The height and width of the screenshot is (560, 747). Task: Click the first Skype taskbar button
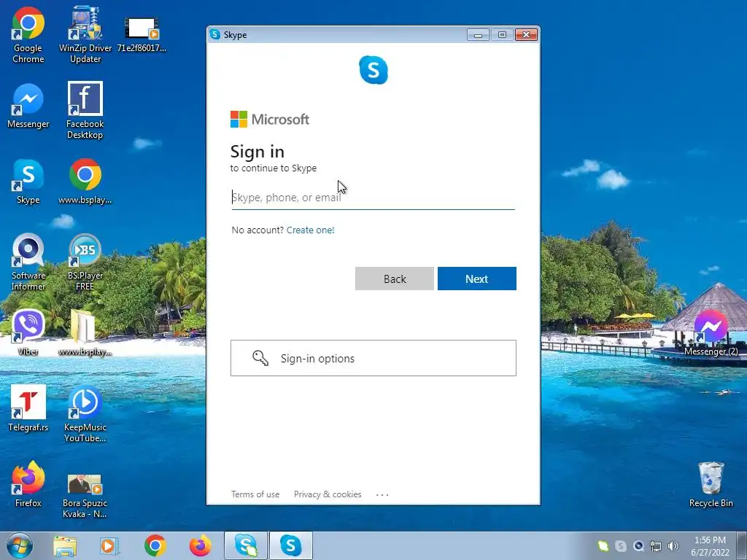245,545
